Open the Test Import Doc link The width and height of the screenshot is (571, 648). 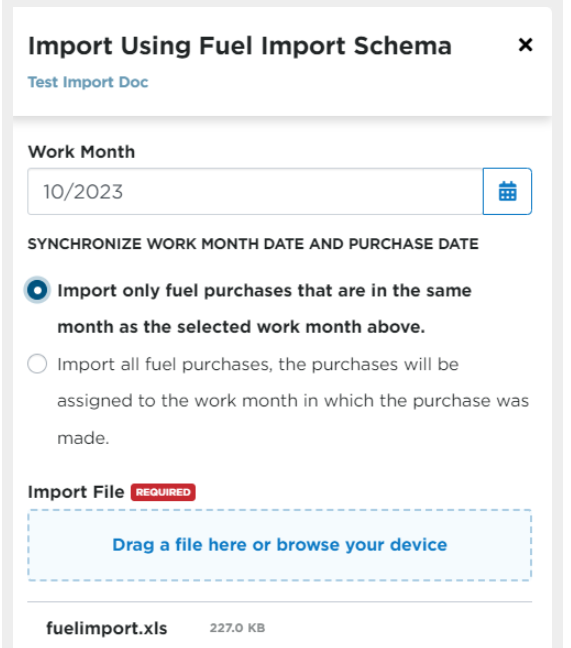pyautogui.click(x=88, y=82)
